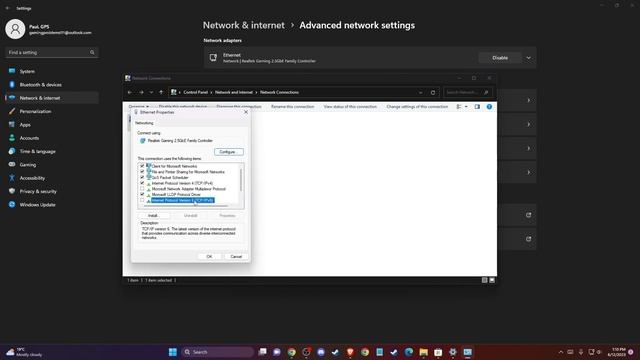Open Help in the Network Connections toolbar

point(489,107)
